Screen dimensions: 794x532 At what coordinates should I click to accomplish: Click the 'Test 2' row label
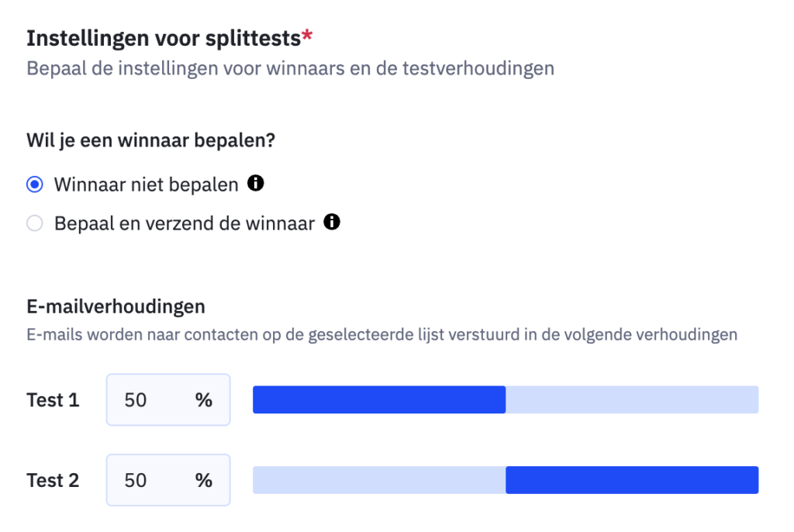pyautogui.click(x=53, y=480)
